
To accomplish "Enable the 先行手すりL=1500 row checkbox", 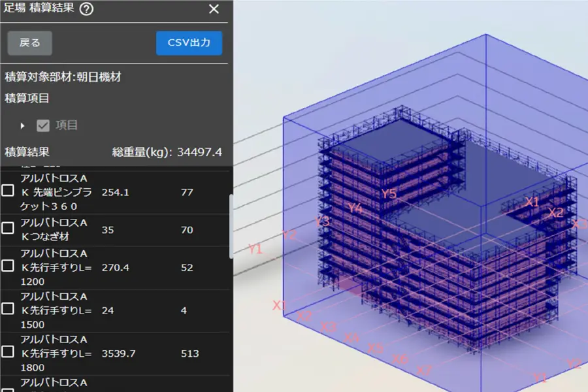I will pyautogui.click(x=8, y=309).
